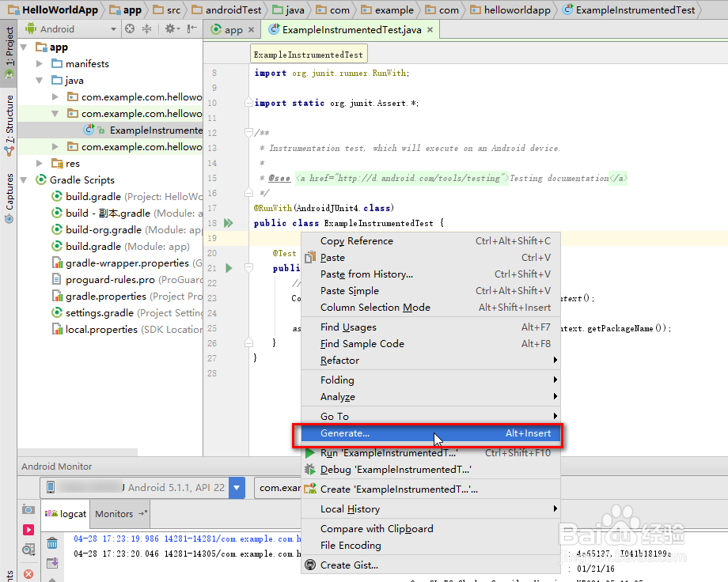Image resolution: width=728 pixels, height=582 pixels.
Task: Choose Compare with Clipboard menu item
Action: coord(430,529)
